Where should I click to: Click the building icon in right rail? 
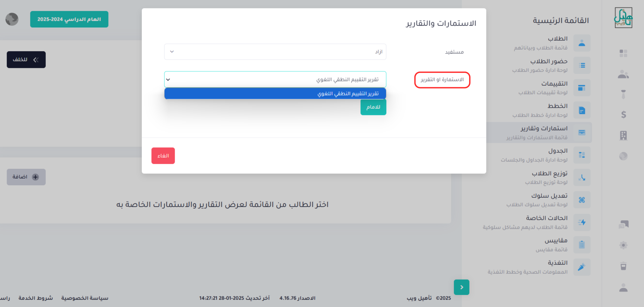point(624,135)
